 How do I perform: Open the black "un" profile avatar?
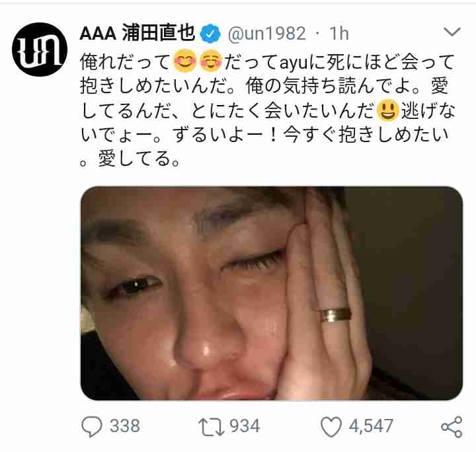click(40, 49)
